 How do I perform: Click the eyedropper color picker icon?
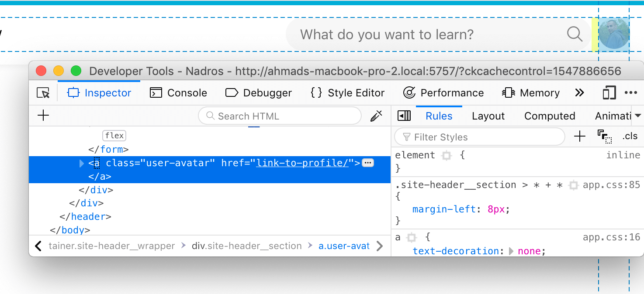(x=376, y=116)
